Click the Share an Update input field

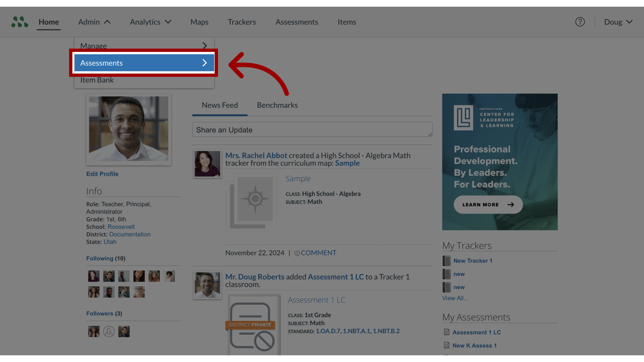point(312,129)
